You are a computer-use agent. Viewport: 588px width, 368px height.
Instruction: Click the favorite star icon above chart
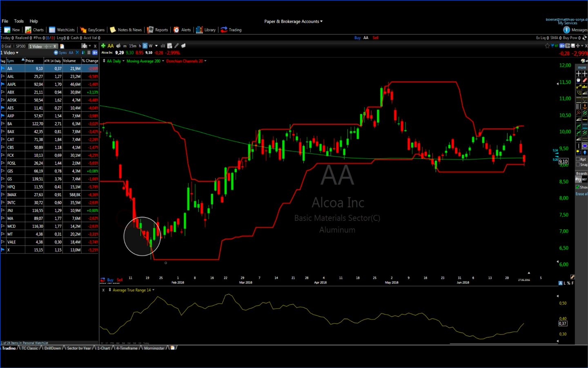tap(547, 46)
